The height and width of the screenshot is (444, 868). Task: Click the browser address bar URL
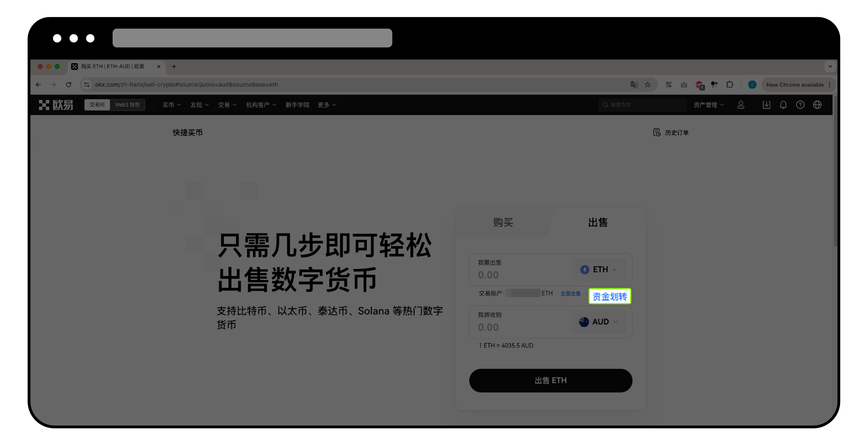pyautogui.click(x=186, y=85)
